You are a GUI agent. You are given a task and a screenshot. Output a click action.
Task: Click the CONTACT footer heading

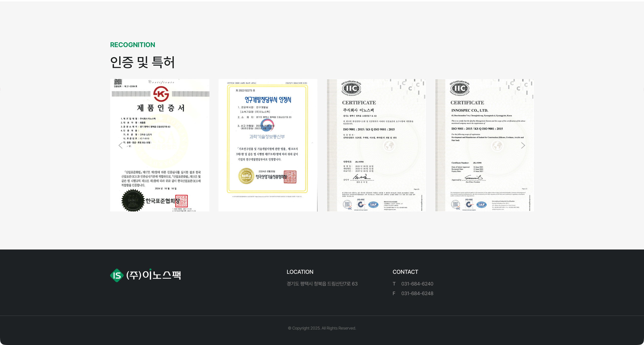point(405,272)
